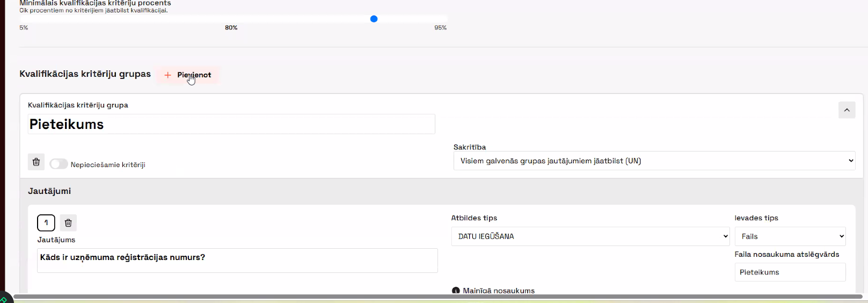Click the Jautājums question text field
The width and height of the screenshot is (868, 303).
pos(237,261)
